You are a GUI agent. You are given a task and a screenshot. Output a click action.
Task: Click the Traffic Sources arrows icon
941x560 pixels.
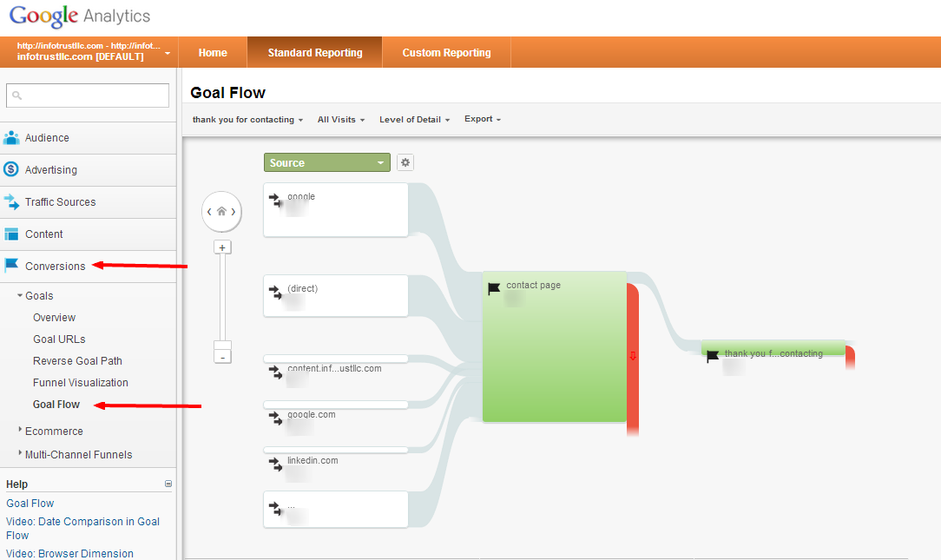pos(11,202)
